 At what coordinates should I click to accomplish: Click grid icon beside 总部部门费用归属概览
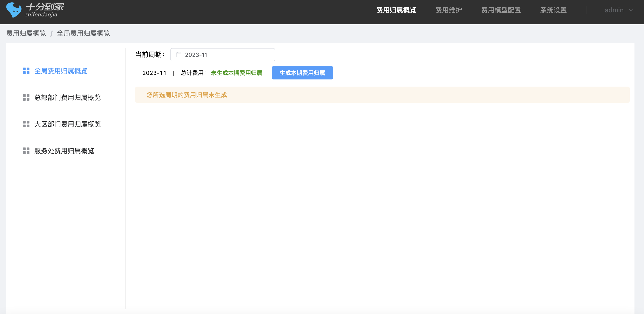point(26,98)
